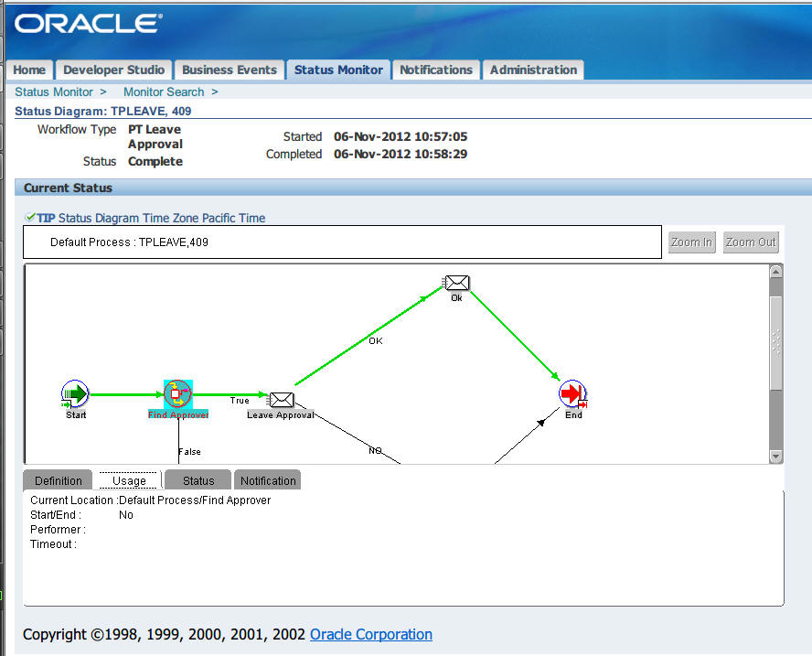This screenshot has height=656, width=812.
Task: Click the Oracle logo
Action: click(89, 24)
